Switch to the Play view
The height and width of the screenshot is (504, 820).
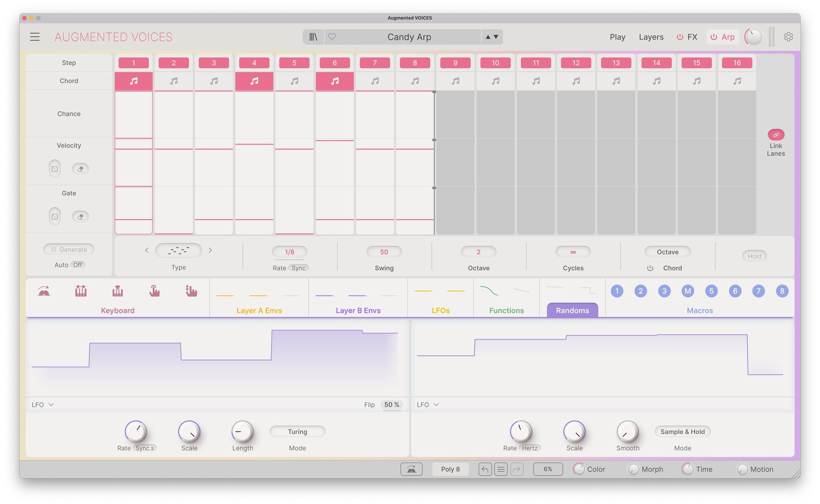click(617, 37)
